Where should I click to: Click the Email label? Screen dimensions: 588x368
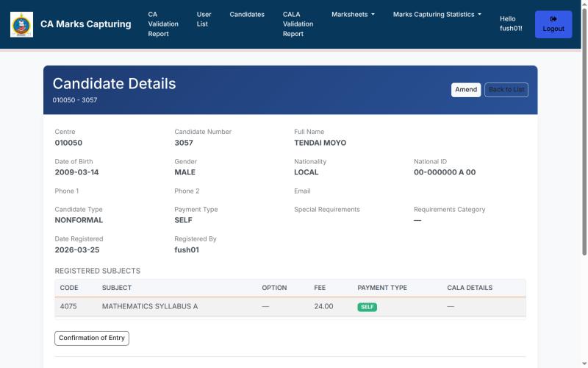(x=302, y=191)
